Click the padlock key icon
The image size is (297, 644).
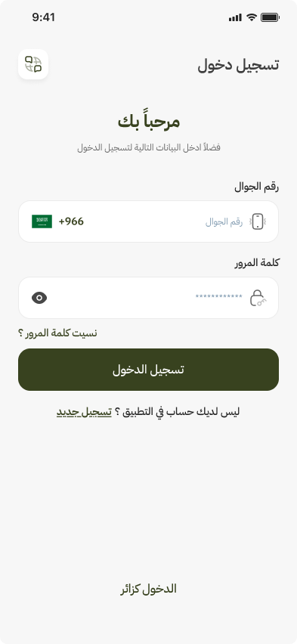258,298
